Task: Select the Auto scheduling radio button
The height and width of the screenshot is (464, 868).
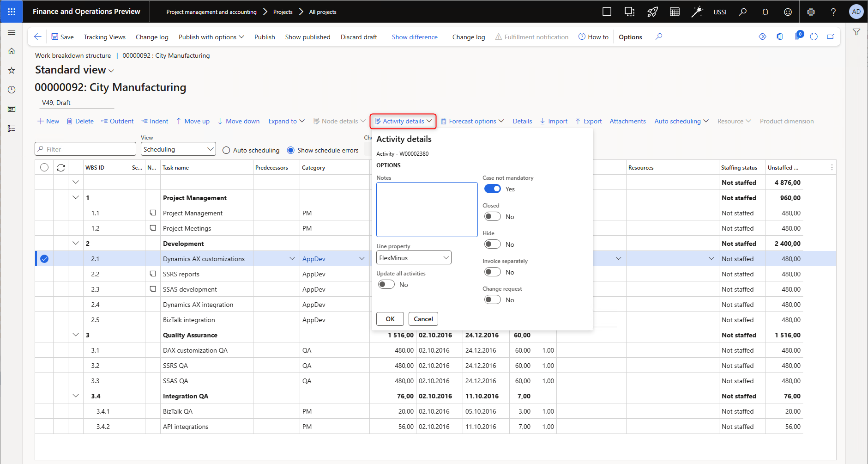Action: [226, 150]
